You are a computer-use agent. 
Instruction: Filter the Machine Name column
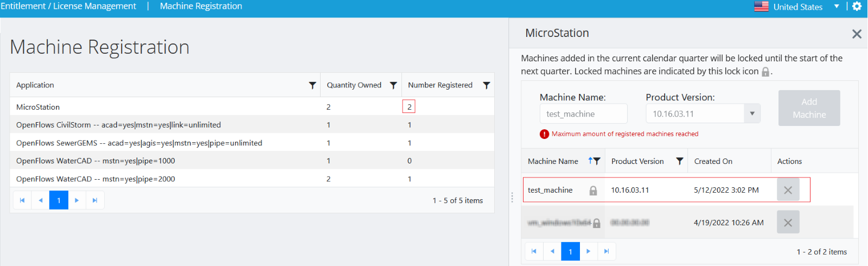[597, 161]
